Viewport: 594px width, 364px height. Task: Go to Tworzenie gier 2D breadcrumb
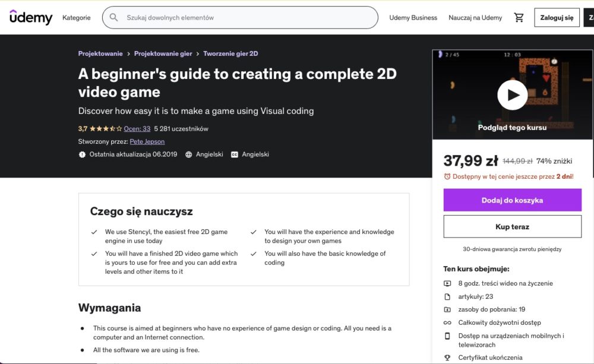point(230,53)
